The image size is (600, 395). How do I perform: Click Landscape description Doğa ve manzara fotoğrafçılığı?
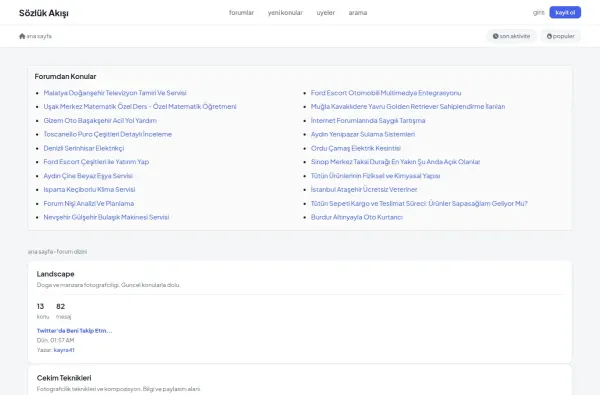(x=108, y=285)
